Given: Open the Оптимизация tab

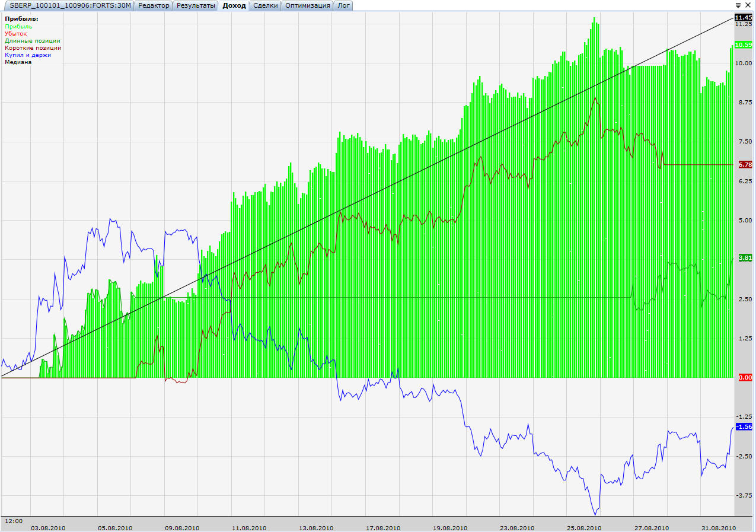Looking at the screenshot, I should (307, 5).
